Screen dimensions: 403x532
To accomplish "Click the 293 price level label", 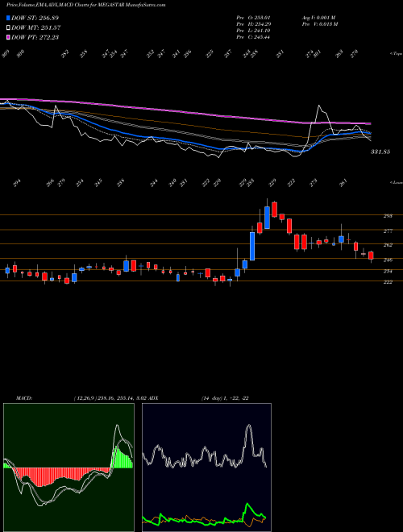I will coord(388,216).
